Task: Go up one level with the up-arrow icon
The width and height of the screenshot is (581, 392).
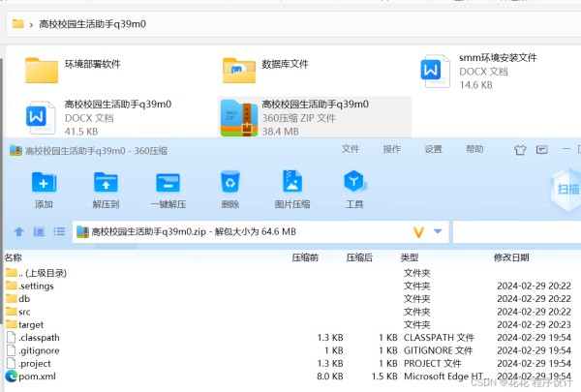Action: 18,231
